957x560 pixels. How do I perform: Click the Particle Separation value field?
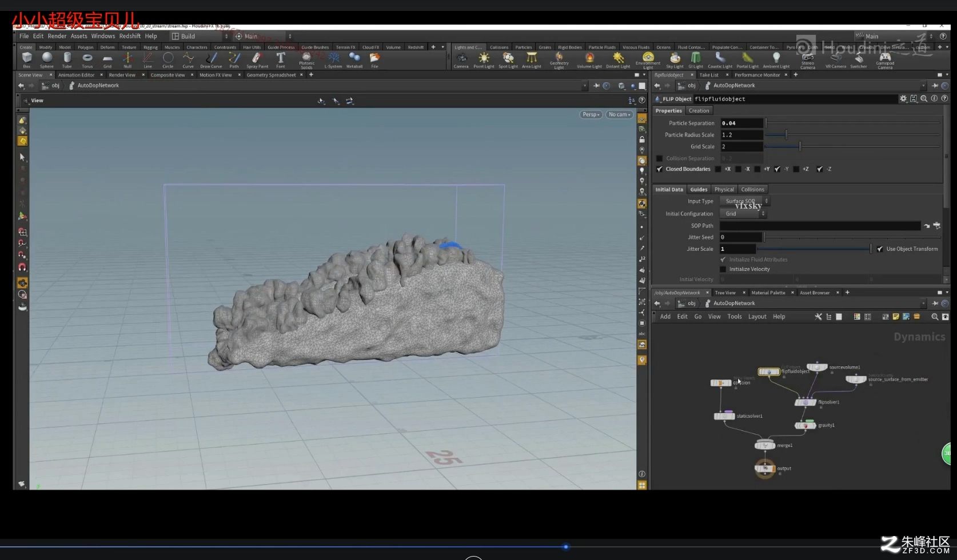(x=741, y=123)
